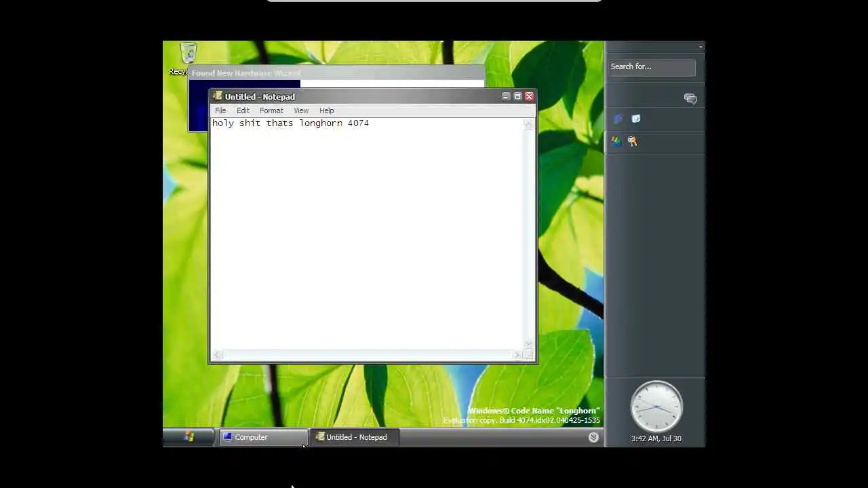The height and width of the screenshot is (488, 868).
Task: Launch the blue globe sidebar quick launch icon
Action: point(618,119)
